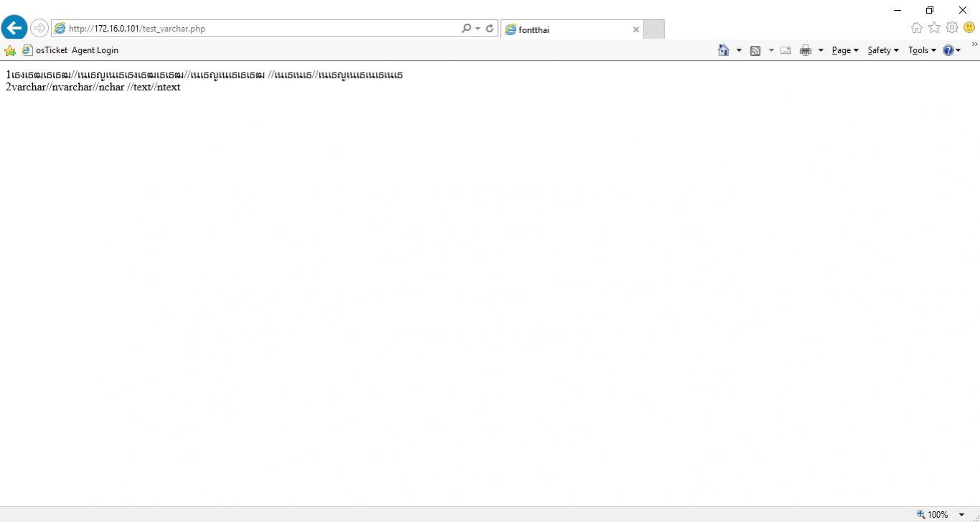980x522 pixels.
Task: Open the Favorites star icon
Action: click(934, 28)
